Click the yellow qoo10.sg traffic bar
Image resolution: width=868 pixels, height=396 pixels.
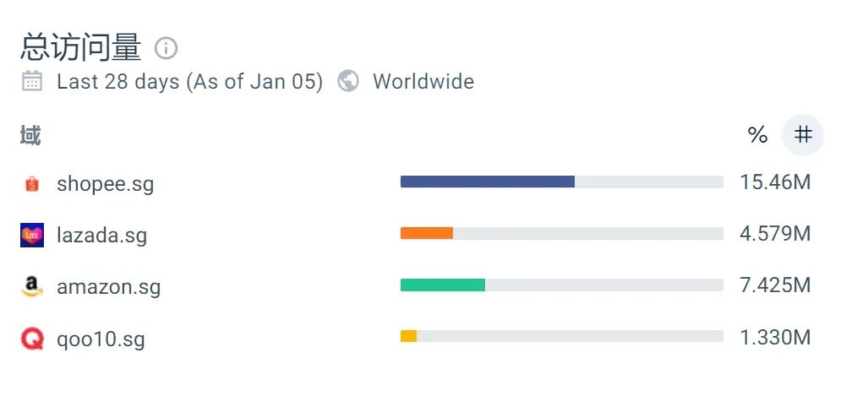pos(408,336)
